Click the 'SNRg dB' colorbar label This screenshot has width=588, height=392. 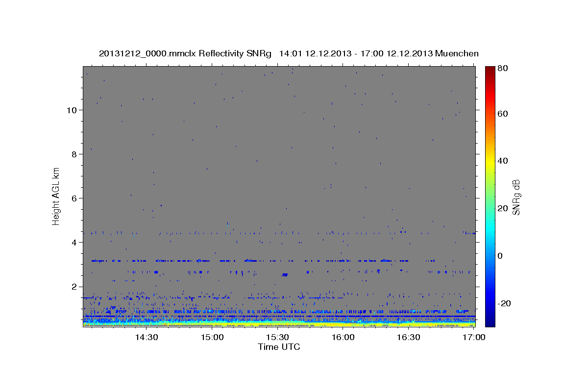(x=516, y=197)
